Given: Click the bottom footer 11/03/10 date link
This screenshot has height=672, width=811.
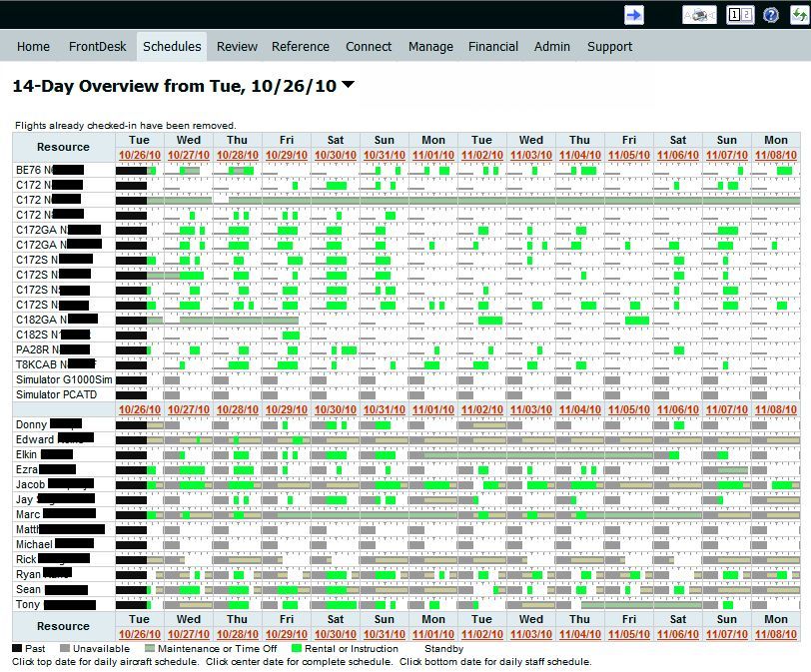Looking at the screenshot, I should click(531, 634).
